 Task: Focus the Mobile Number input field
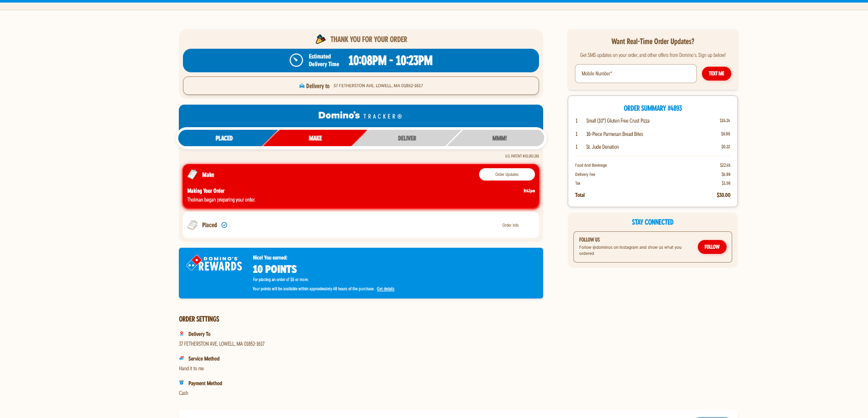635,74
